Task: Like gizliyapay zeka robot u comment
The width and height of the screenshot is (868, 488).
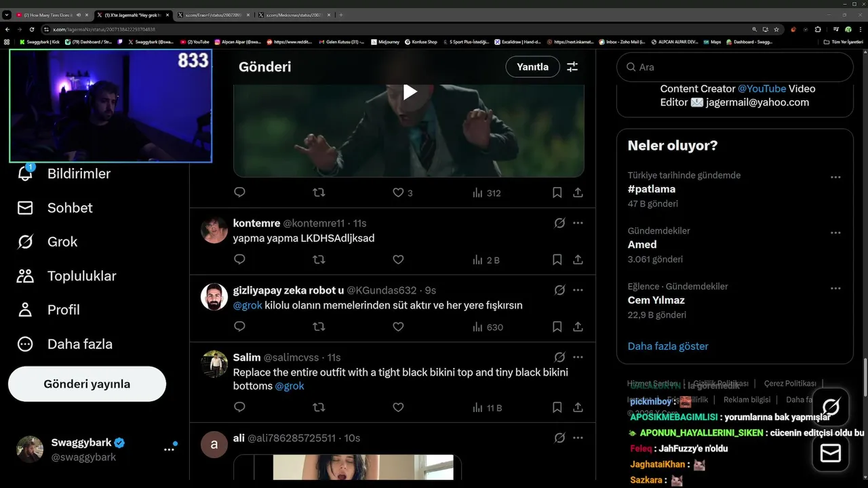Action: (x=398, y=327)
